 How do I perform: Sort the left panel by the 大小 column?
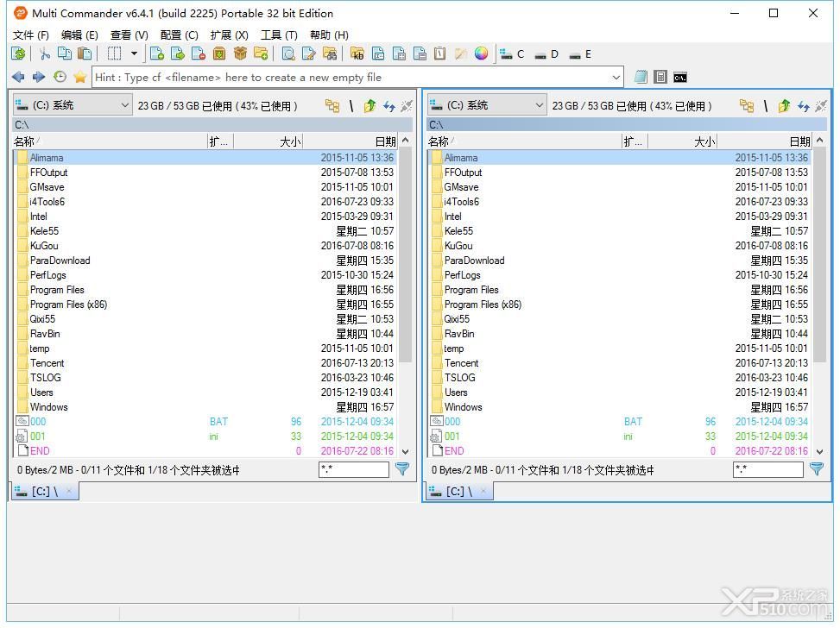pyautogui.click(x=268, y=141)
